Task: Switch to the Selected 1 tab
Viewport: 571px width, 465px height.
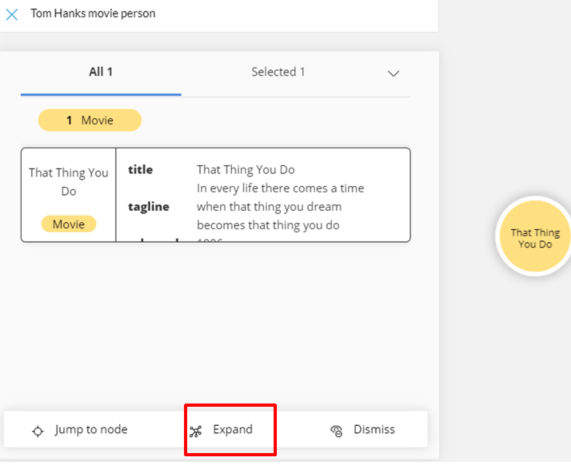Action: coord(278,72)
